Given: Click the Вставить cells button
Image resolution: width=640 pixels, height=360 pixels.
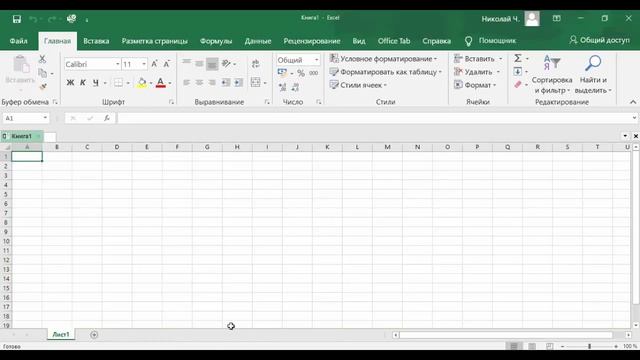Looking at the screenshot, I should coord(474,59).
